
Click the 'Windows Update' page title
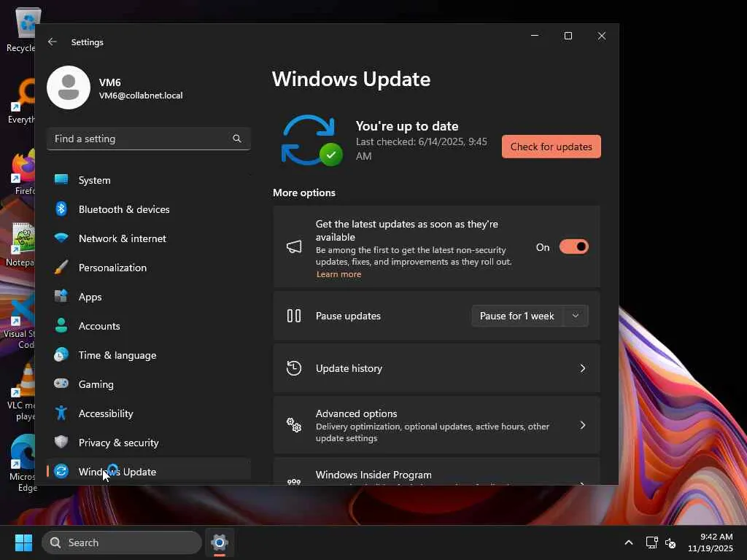coord(351,79)
